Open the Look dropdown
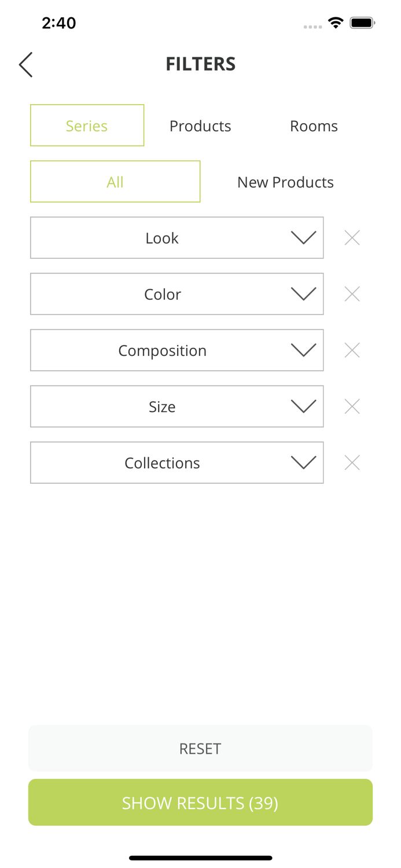Screen dimensions: 401x868 (x=176, y=238)
